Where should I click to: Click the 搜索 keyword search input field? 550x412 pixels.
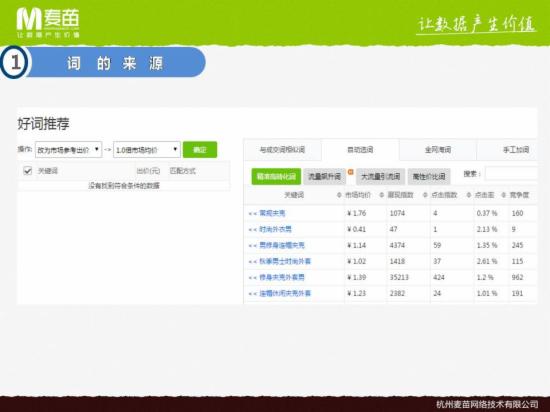coord(511,174)
